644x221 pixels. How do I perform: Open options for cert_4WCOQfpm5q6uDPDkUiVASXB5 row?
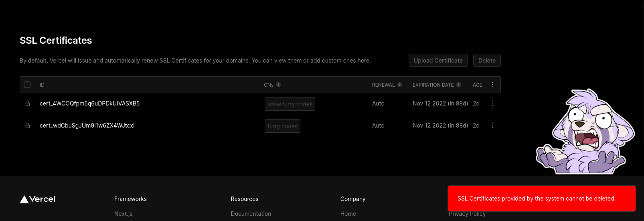click(493, 103)
